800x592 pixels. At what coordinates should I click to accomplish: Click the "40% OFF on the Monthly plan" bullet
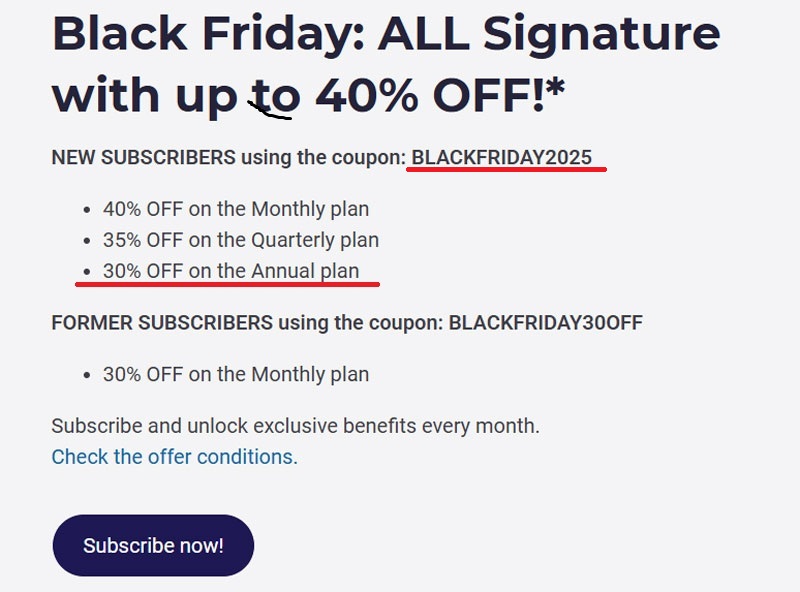tap(236, 209)
